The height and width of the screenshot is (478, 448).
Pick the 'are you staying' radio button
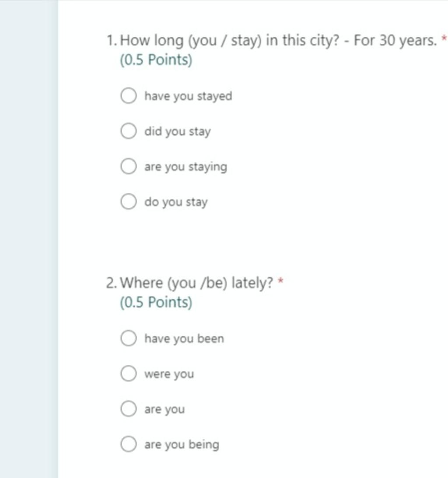point(128,166)
